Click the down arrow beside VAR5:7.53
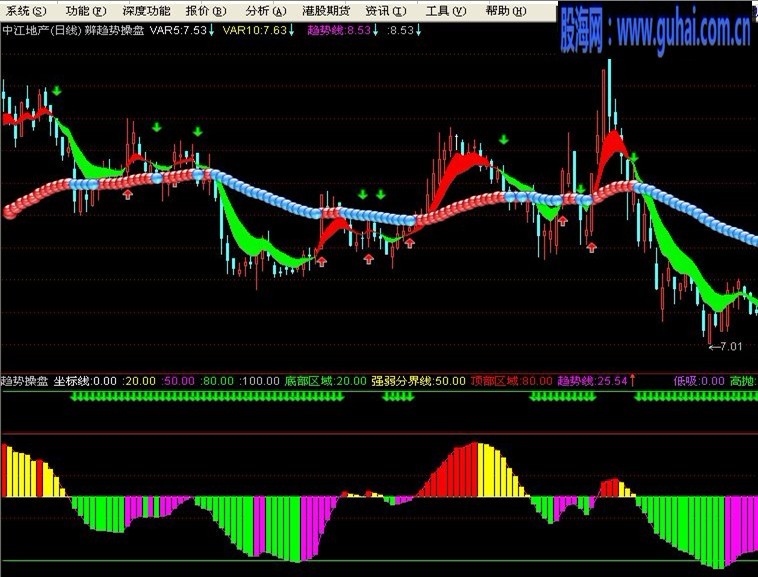This screenshot has height=577, width=758. point(211,30)
